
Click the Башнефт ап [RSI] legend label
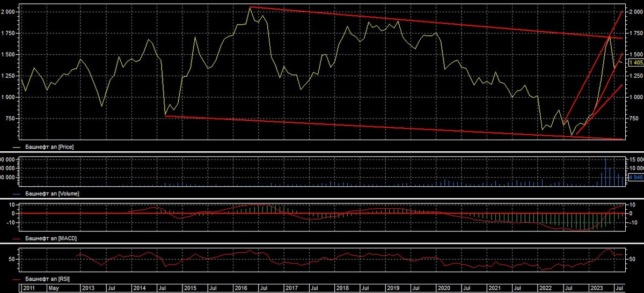(48, 280)
